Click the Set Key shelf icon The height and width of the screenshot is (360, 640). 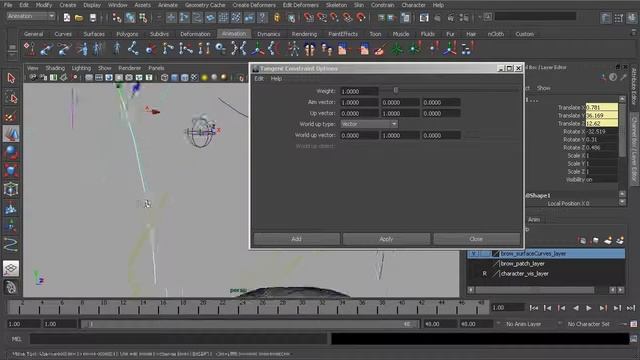pos(29,49)
